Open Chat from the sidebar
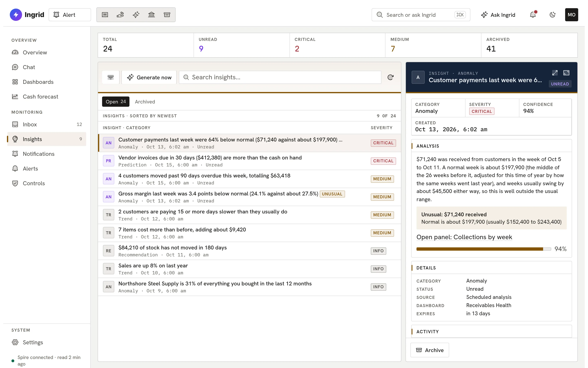This screenshot has height=368, width=588. 47,67
